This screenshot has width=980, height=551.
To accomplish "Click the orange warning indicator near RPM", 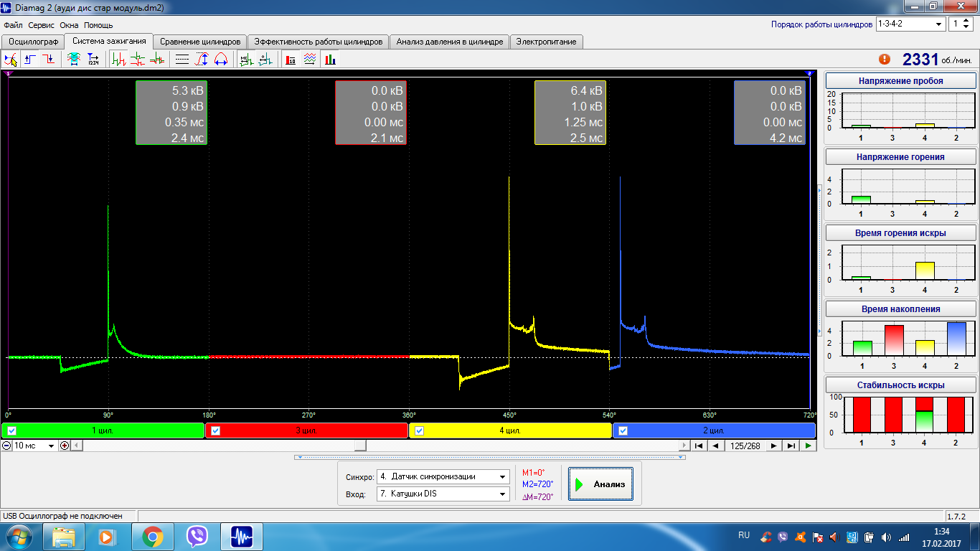I will [x=885, y=60].
